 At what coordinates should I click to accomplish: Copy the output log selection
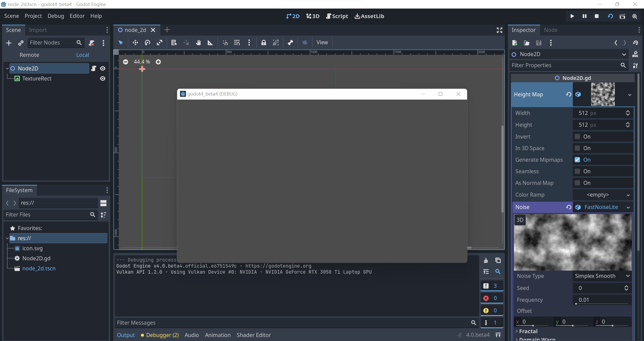pos(498,260)
